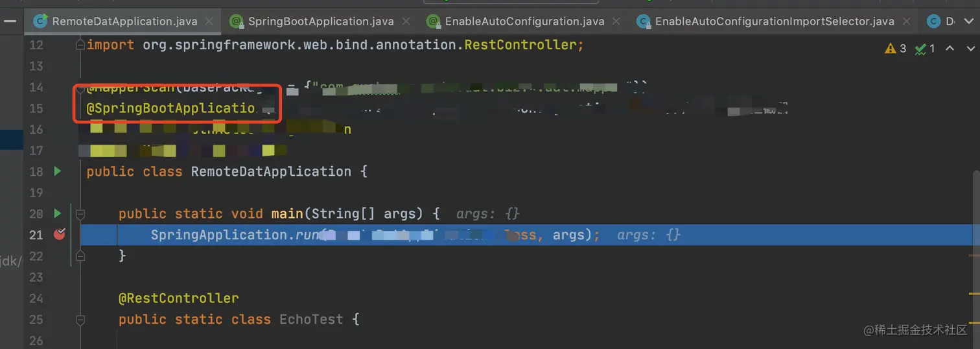
Task: Click EchoTest class name on line 25
Action: click(x=311, y=319)
